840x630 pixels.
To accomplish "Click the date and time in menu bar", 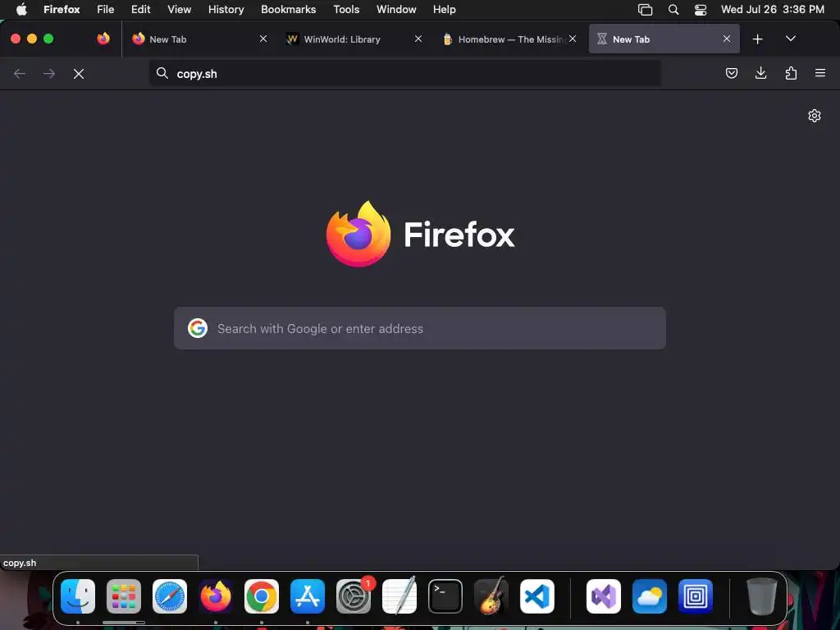I will [x=773, y=10].
